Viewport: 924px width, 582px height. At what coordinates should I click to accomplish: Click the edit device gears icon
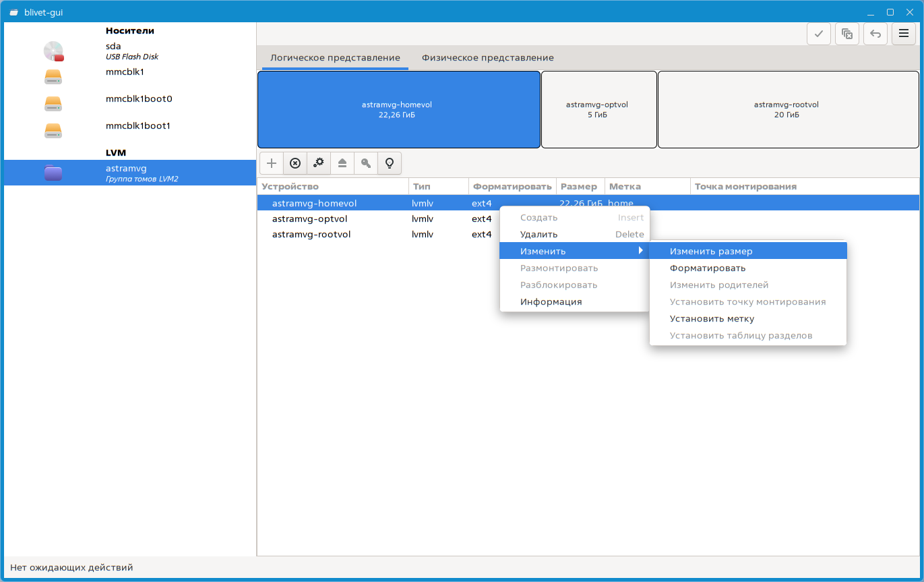coord(319,163)
